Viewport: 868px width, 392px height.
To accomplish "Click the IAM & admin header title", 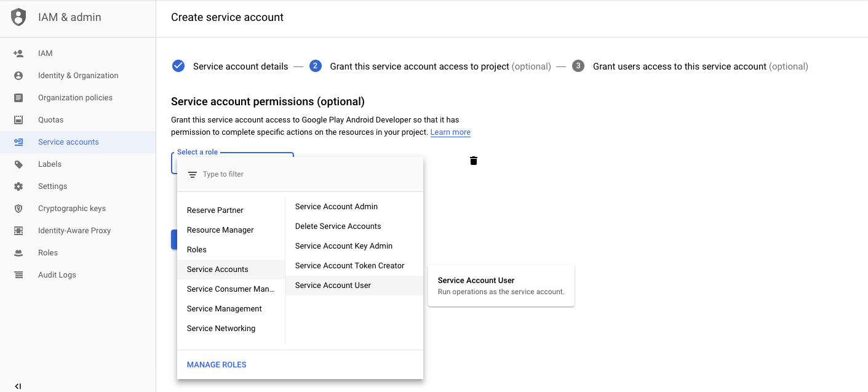I will (70, 17).
